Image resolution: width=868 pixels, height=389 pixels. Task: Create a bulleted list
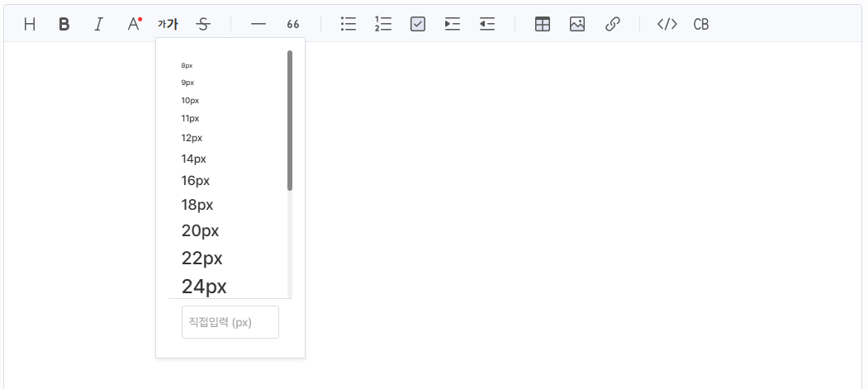tap(349, 24)
